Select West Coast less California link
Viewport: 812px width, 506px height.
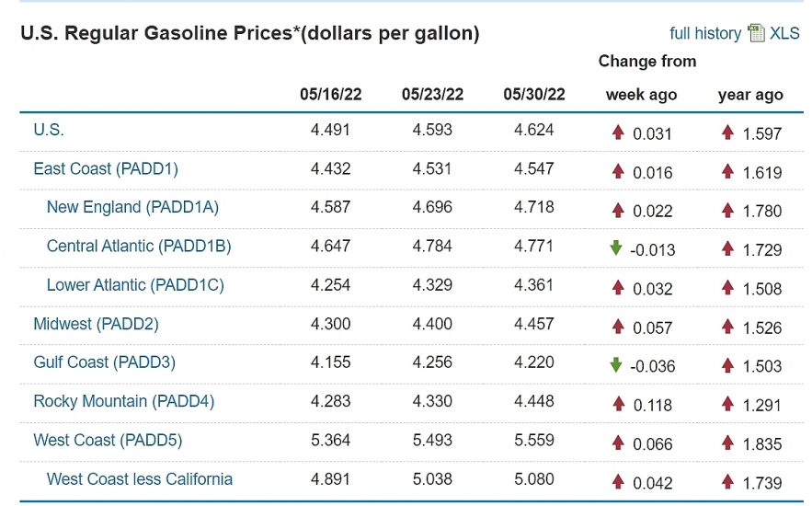click(x=140, y=478)
